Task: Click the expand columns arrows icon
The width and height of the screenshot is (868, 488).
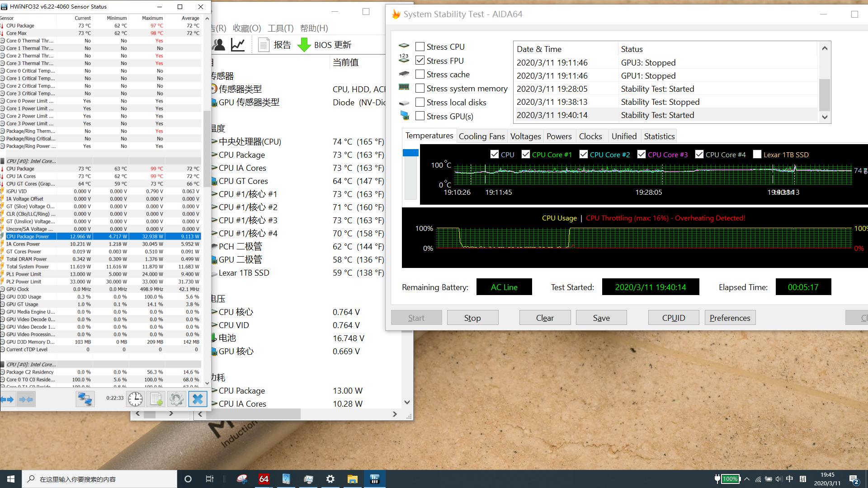Action: click(8, 399)
